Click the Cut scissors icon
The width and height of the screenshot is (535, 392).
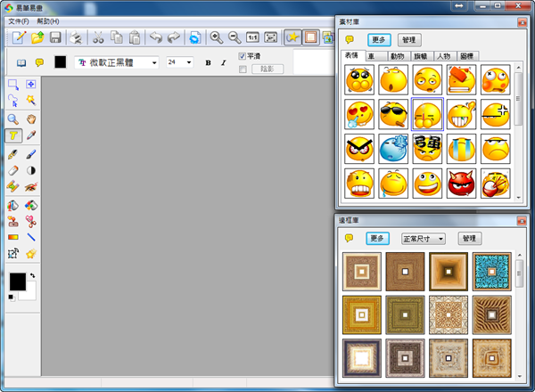point(98,37)
